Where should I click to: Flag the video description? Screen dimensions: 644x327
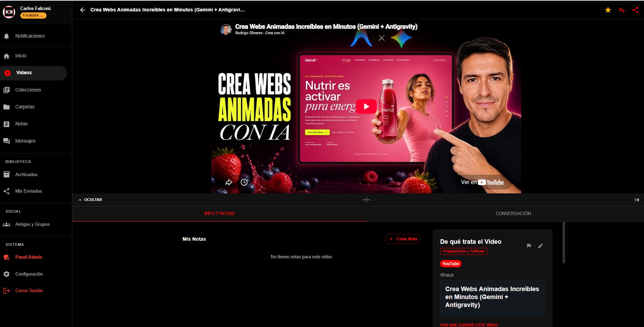click(529, 246)
